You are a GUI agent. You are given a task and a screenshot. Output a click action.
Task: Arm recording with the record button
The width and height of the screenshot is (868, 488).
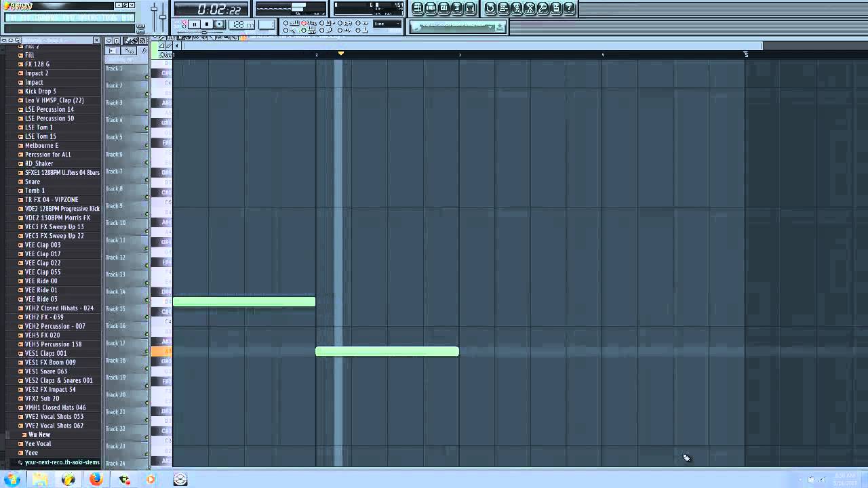point(220,24)
